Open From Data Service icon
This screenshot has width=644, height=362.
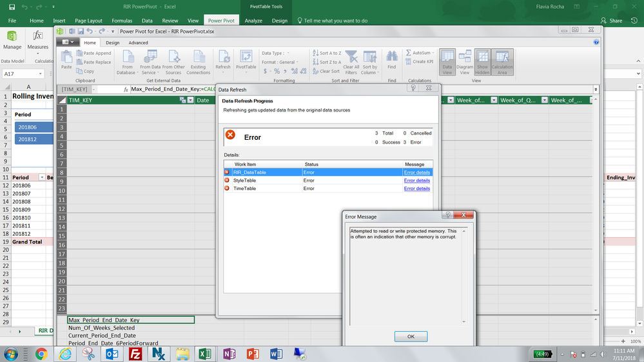[x=150, y=62]
